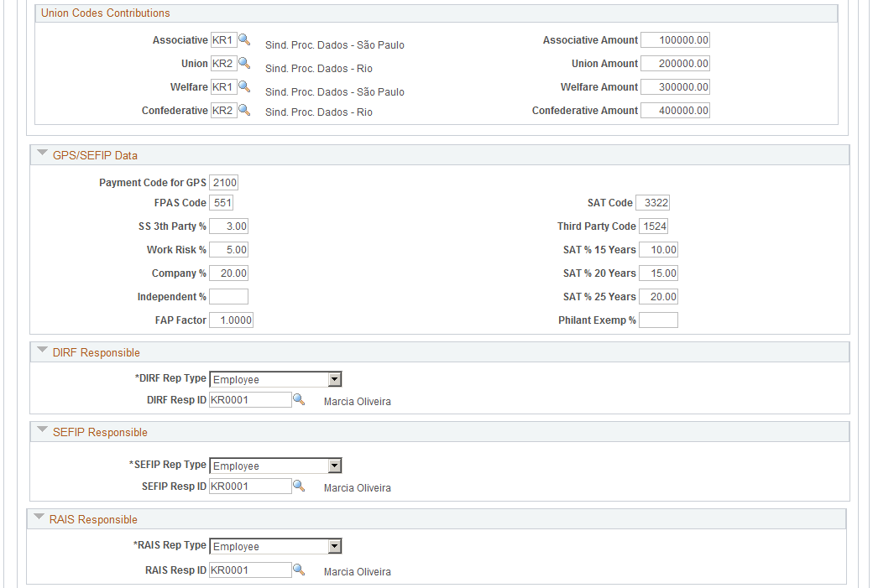873x588 pixels.
Task: Click Marcia Oliveira beside RAIS Resp ID
Action: (358, 571)
